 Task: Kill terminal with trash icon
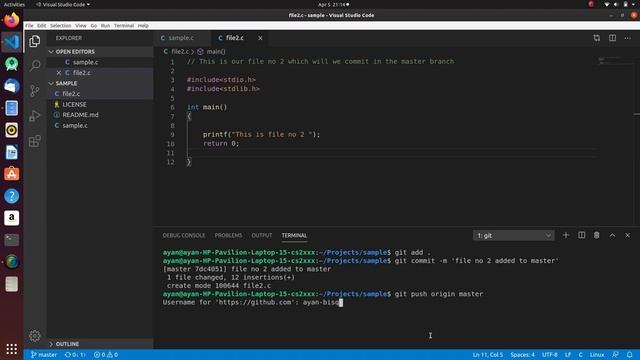[596, 235]
